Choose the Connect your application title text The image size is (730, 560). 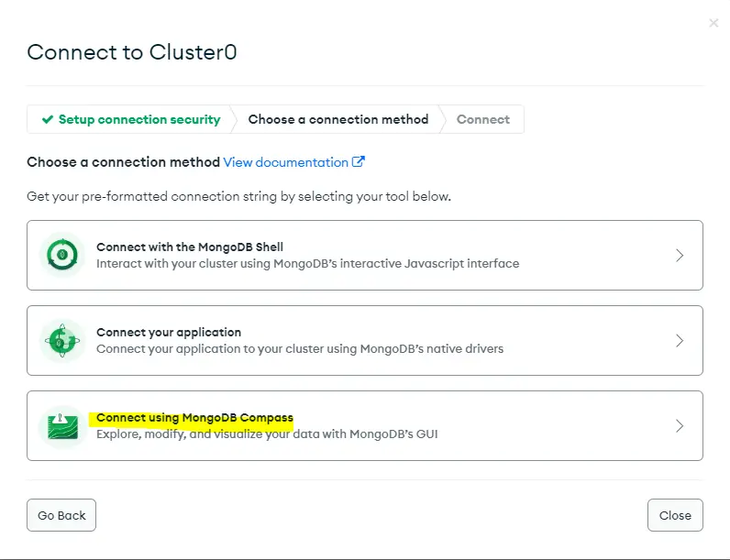pyautogui.click(x=169, y=332)
